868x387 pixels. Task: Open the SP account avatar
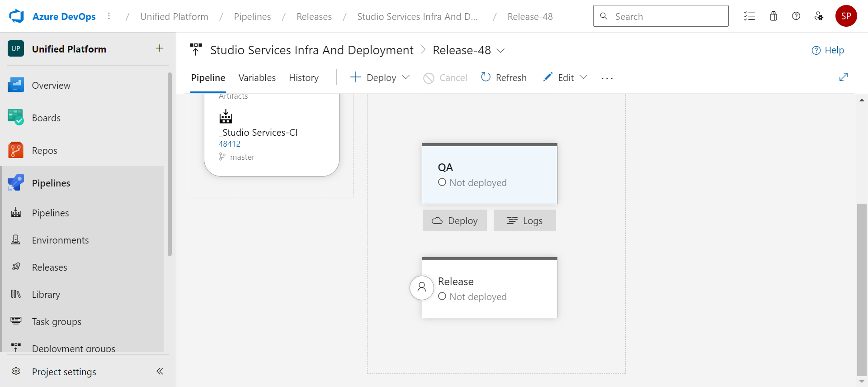point(846,16)
